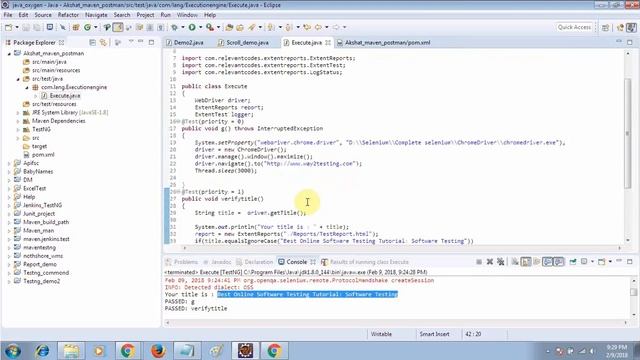Viewport: 640px width, 360px height.
Task: Expand the Maven Dependencies node
Action: click(18, 121)
